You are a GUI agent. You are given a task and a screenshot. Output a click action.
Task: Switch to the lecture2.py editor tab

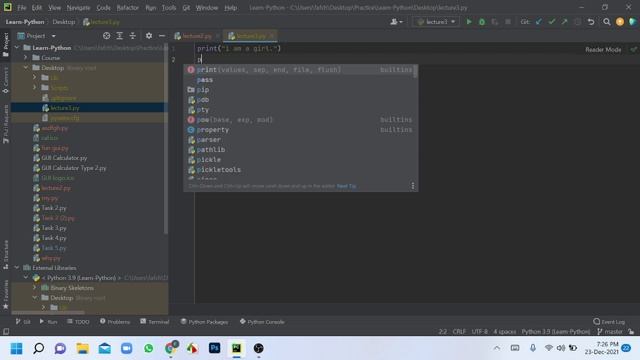point(196,36)
